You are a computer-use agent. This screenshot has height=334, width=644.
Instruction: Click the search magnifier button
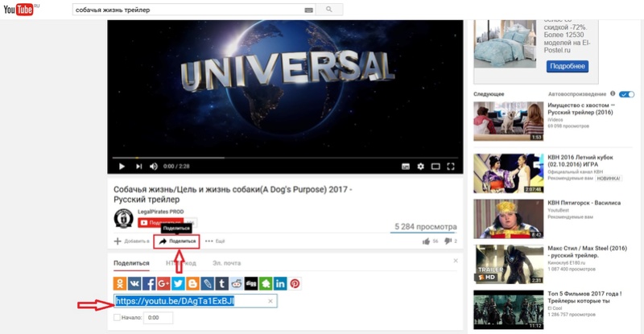coord(329,10)
